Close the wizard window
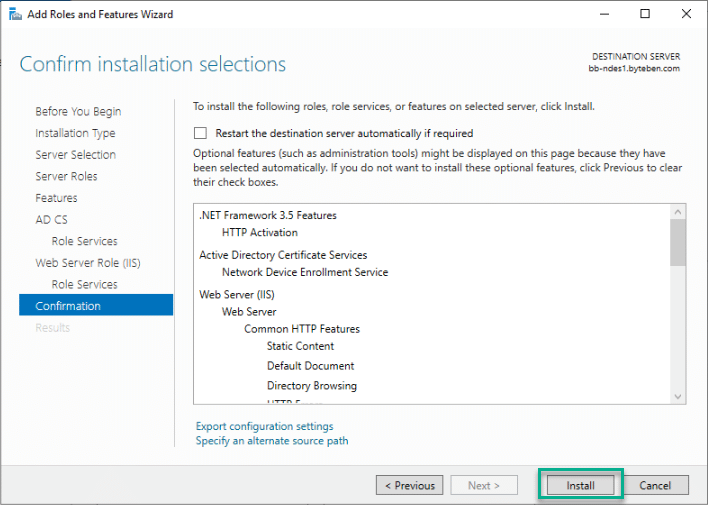The height and width of the screenshot is (505, 708). click(x=686, y=14)
